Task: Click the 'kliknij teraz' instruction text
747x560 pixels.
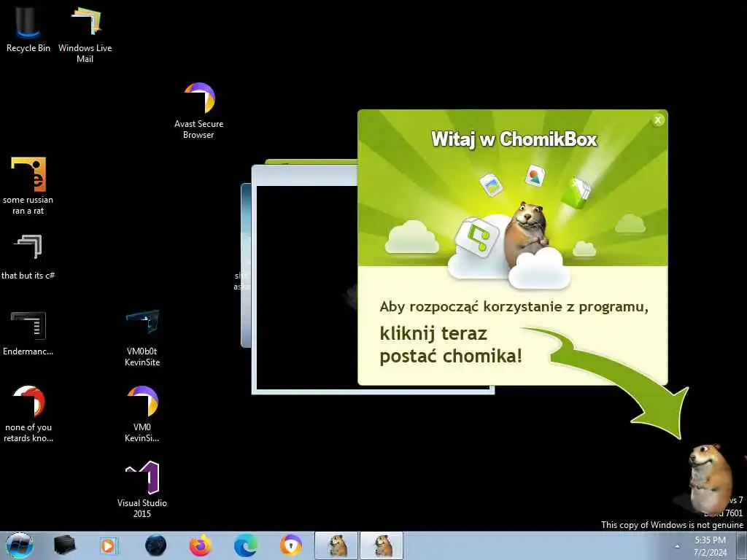Action: coord(433,333)
